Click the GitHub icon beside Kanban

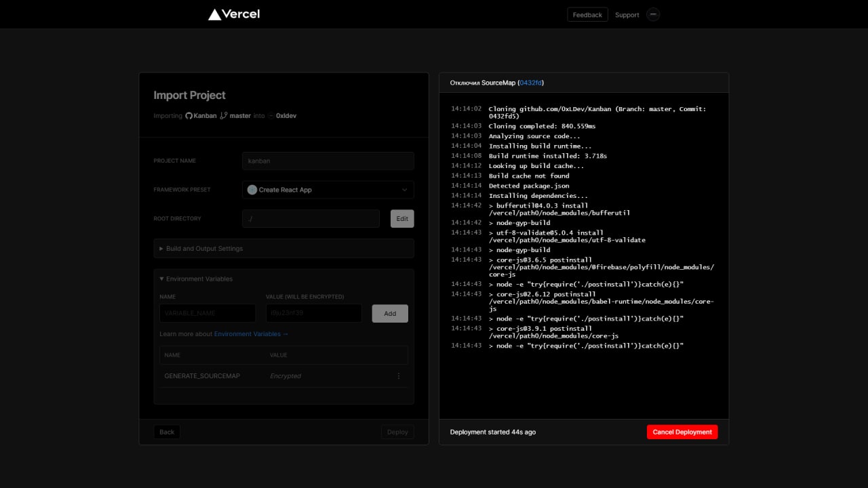coord(189,116)
